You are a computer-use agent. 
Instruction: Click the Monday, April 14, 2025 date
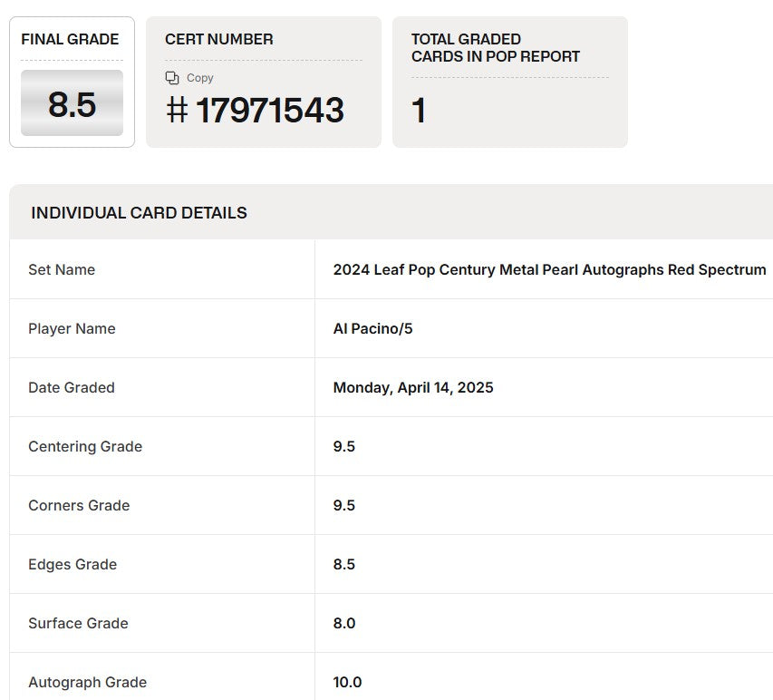[x=413, y=387]
